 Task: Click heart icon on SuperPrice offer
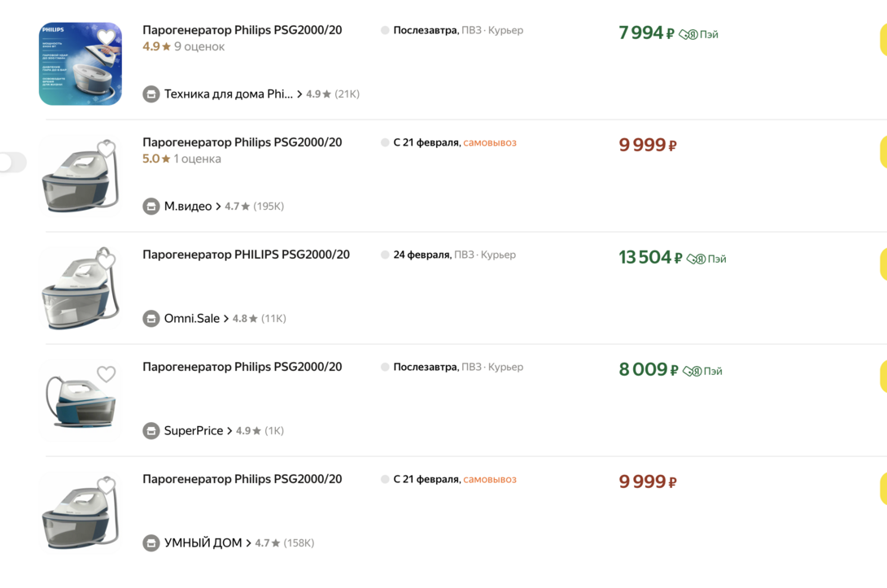tap(106, 374)
